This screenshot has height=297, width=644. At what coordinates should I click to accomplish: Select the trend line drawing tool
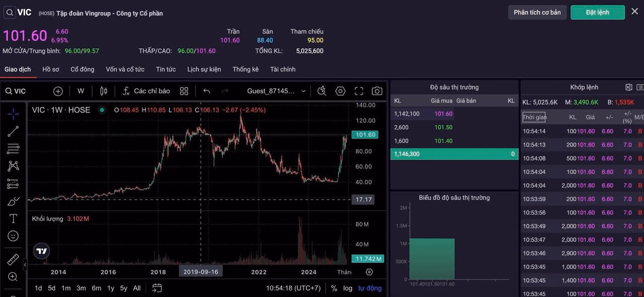(x=13, y=131)
